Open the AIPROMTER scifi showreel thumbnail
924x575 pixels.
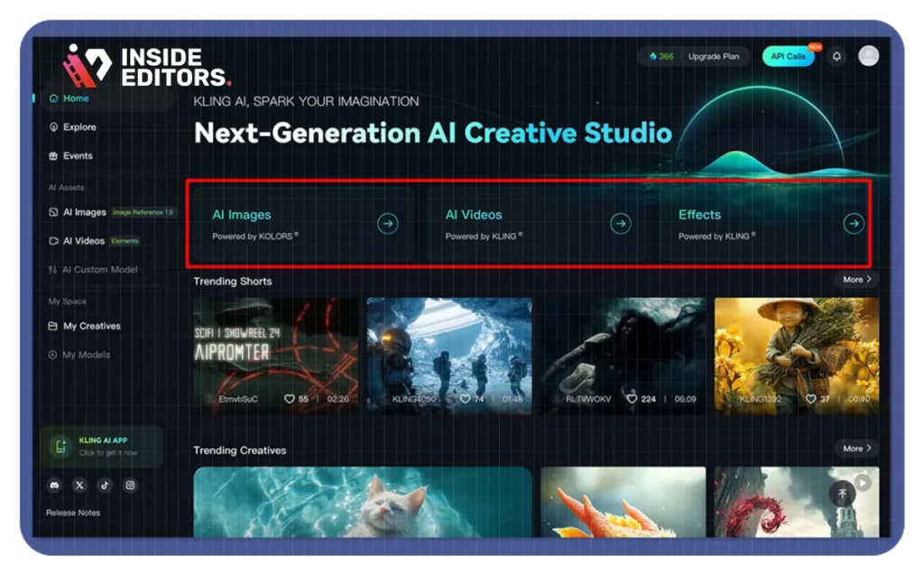[275, 357]
